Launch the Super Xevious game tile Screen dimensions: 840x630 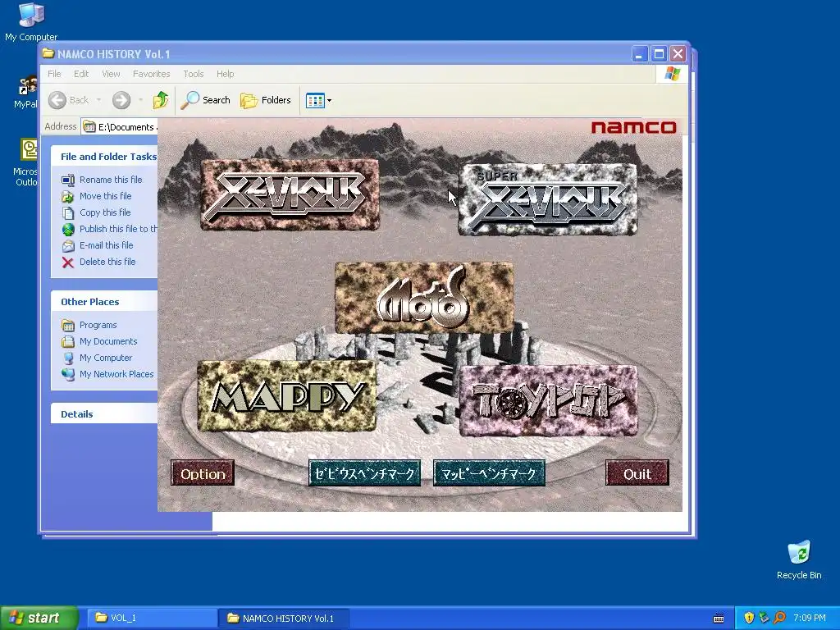click(547, 199)
